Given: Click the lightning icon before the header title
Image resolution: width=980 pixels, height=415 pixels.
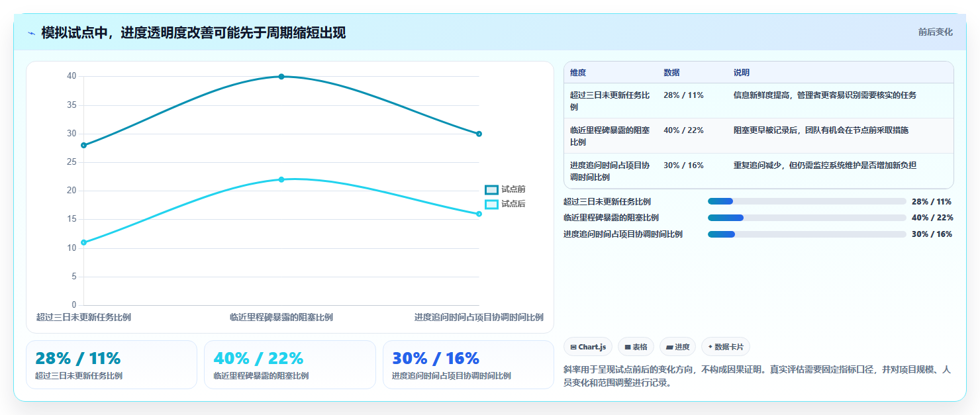Looking at the screenshot, I should (x=31, y=33).
